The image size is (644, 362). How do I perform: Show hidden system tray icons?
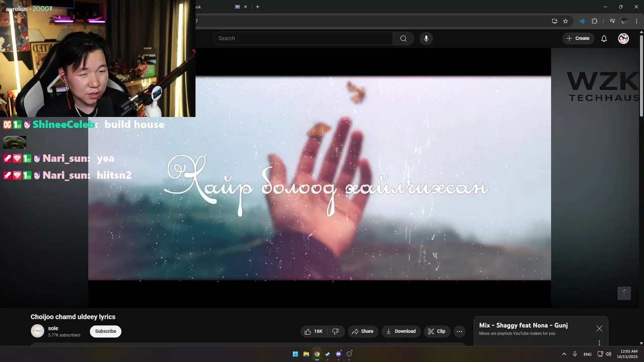click(564, 354)
